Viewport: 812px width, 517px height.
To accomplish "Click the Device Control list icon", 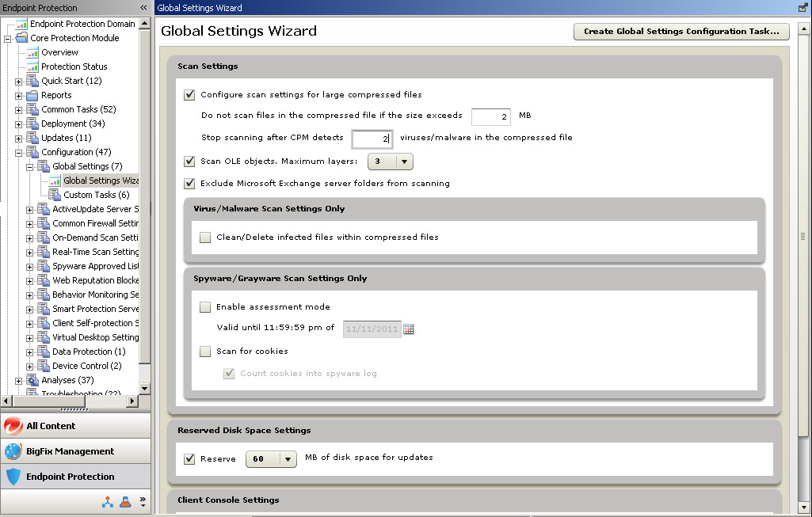I will (x=44, y=366).
